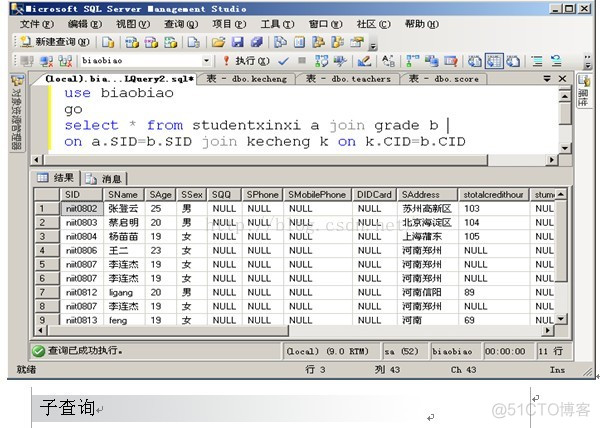Expand the standard toolbar overflow options

click(372, 46)
